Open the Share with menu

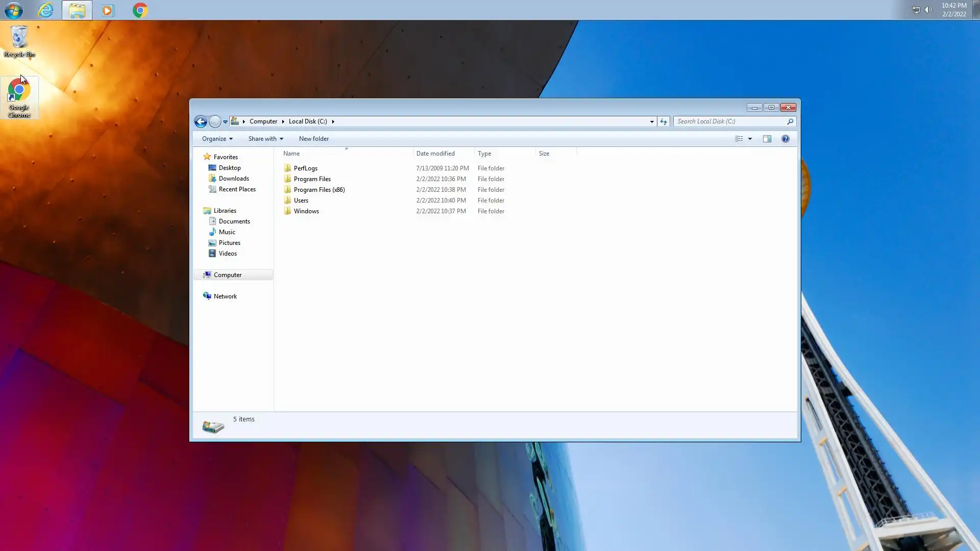(265, 139)
